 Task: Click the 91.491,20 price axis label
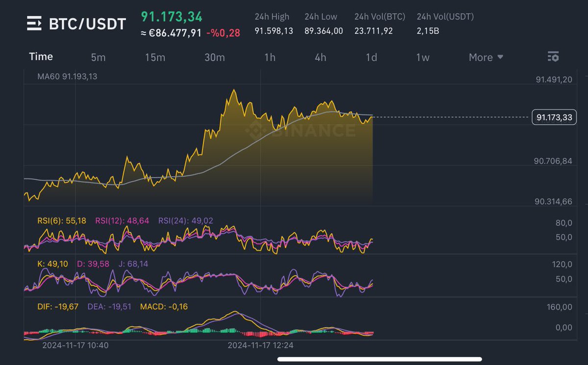(x=554, y=80)
